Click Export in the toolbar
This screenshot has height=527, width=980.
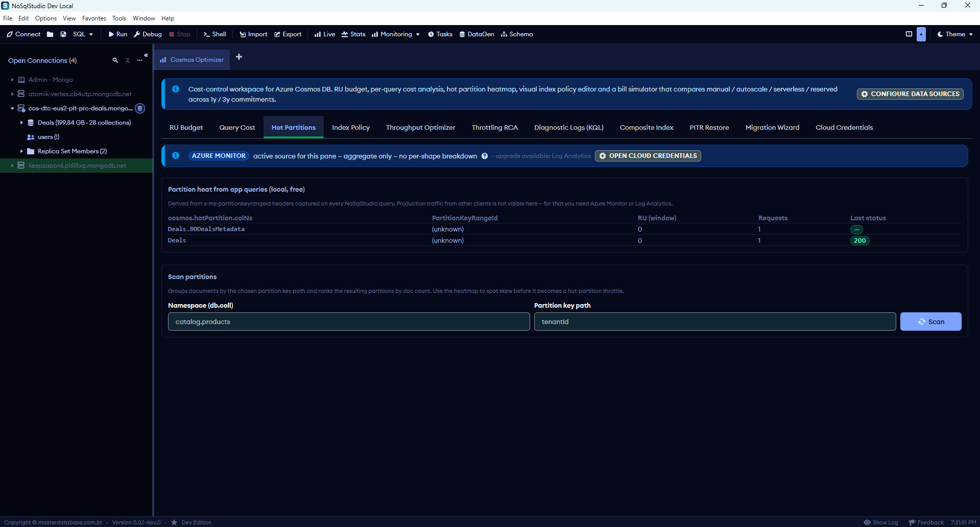(x=288, y=34)
